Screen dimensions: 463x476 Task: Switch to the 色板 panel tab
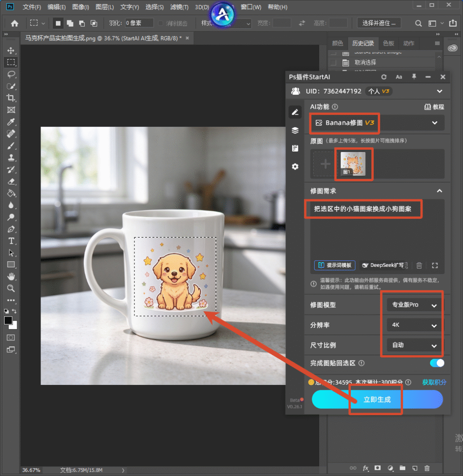point(389,43)
